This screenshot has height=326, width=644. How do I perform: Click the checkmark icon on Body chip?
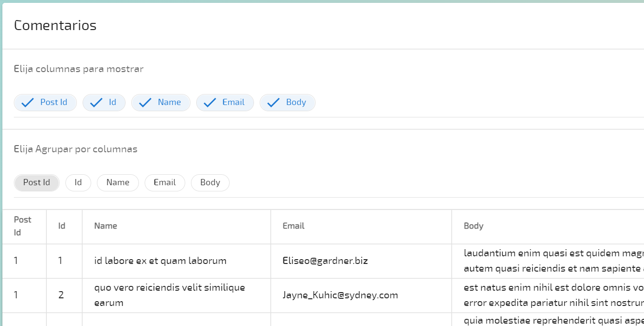(273, 103)
